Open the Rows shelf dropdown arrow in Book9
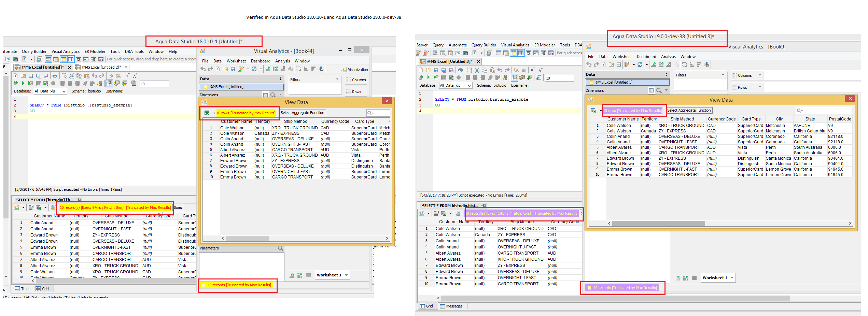868x316 pixels. click(x=760, y=87)
